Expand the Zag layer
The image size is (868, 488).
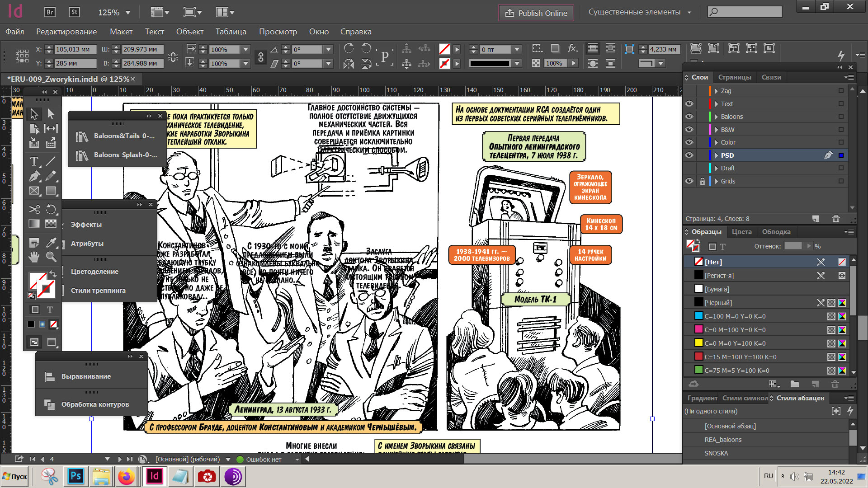[716, 90]
